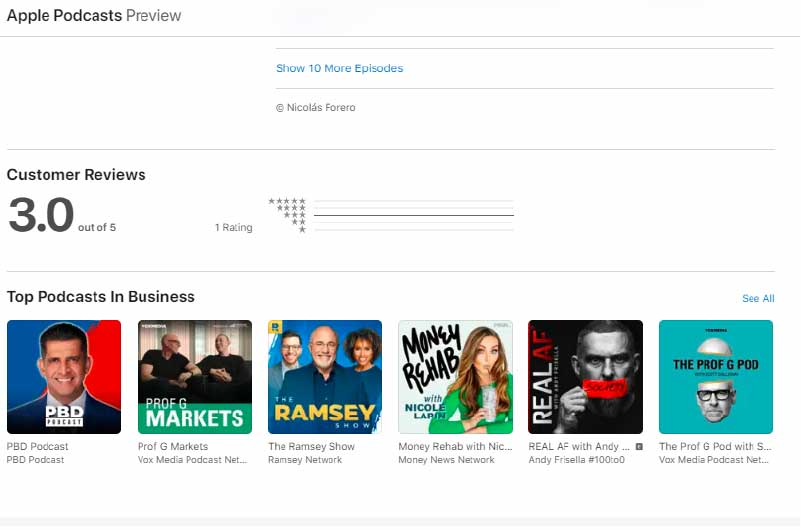The image size is (801, 531).
Task: Open the Prof G Markets artwork
Action: (x=195, y=377)
